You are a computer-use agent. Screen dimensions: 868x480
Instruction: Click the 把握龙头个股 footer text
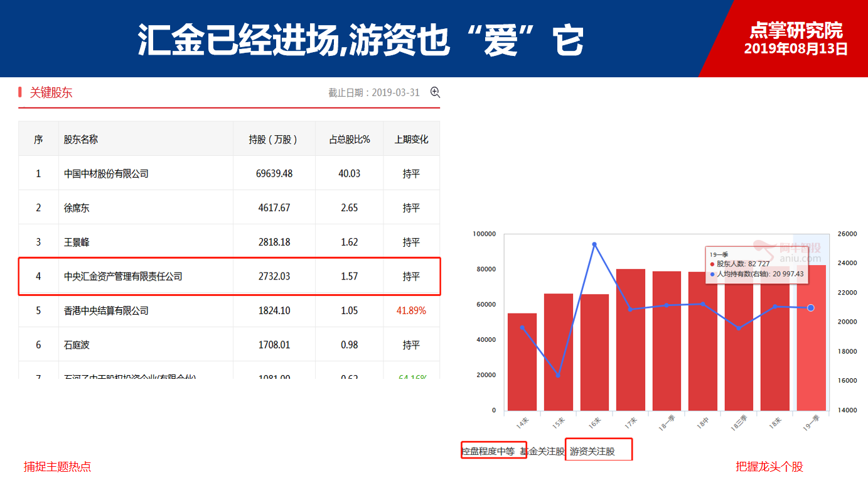pyautogui.click(x=769, y=466)
